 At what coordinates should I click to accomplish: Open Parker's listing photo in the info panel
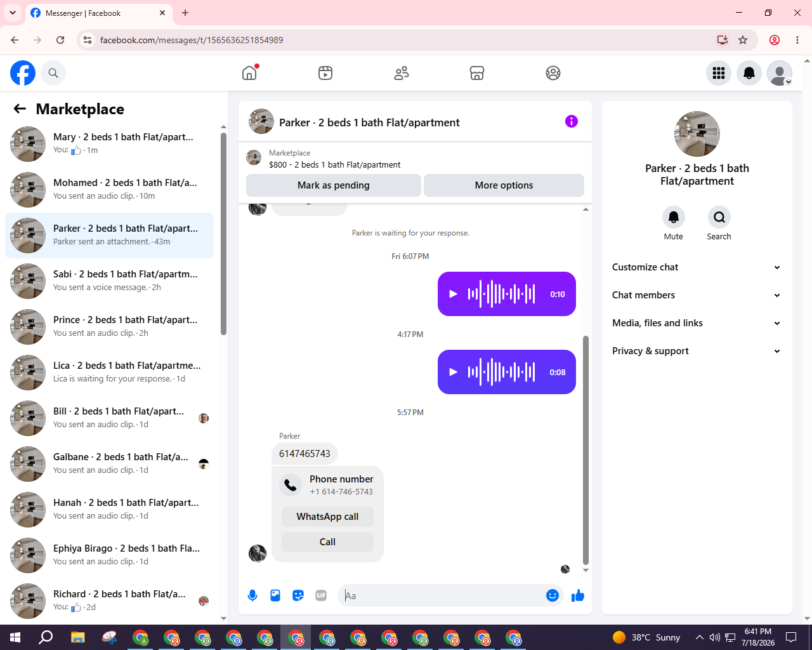pyautogui.click(x=697, y=134)
